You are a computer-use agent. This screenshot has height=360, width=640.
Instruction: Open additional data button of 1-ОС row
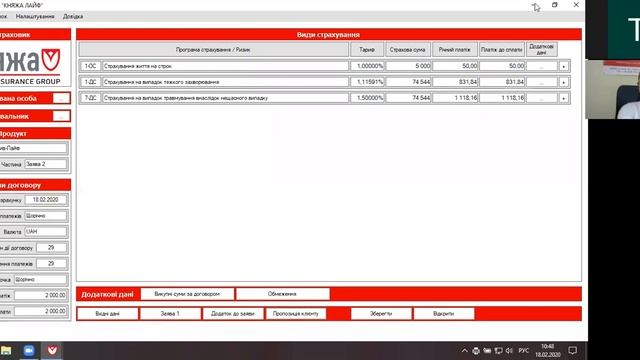point(542,66)
